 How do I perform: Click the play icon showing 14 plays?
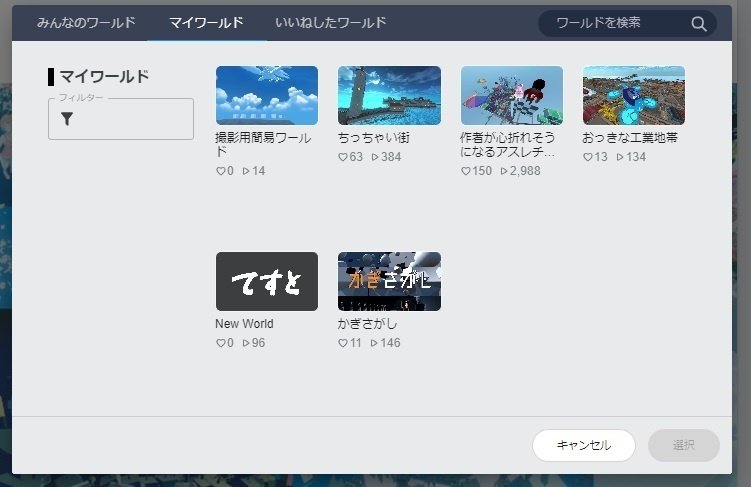pyautogui.click(x=246, y=171)
